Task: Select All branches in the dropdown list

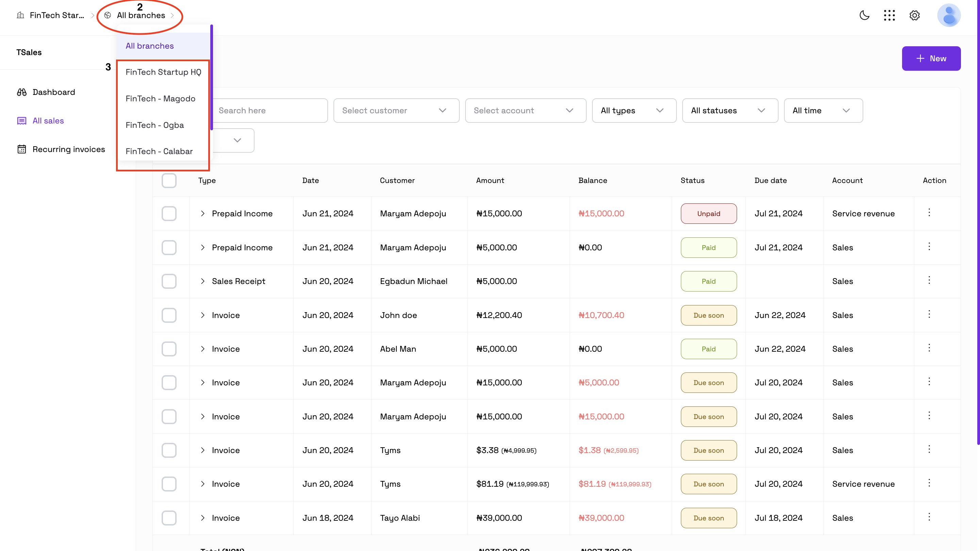Action: coord(164,46)
